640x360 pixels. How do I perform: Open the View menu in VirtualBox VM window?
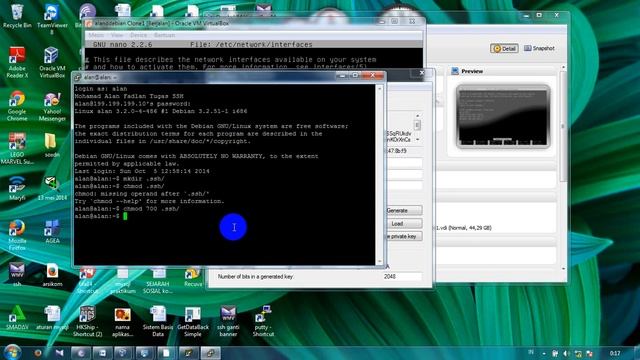tap(117, 36)
